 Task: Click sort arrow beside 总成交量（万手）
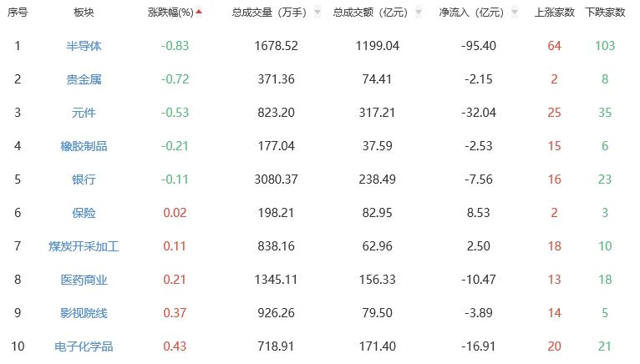click(x=317, y=13)
